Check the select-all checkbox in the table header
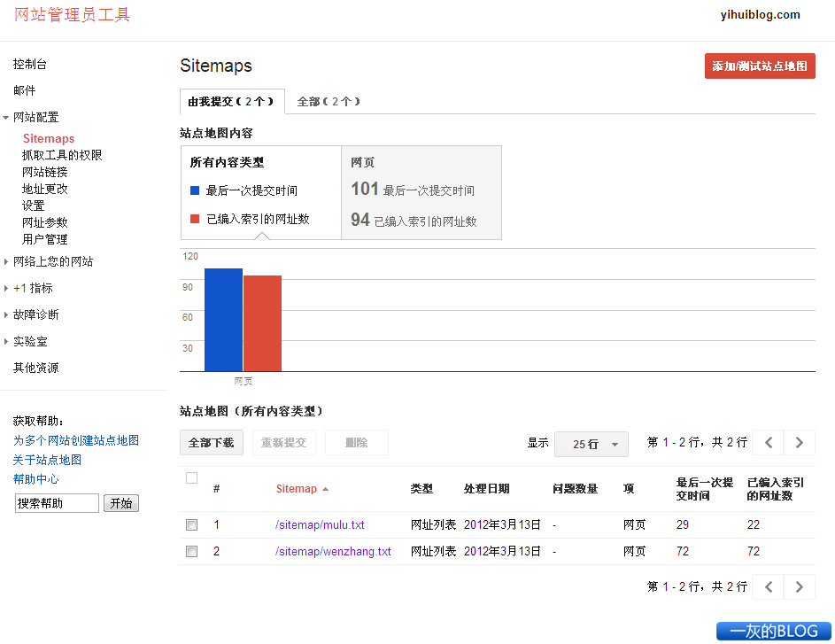Screen dimensions: 835x644 point(191,477)
